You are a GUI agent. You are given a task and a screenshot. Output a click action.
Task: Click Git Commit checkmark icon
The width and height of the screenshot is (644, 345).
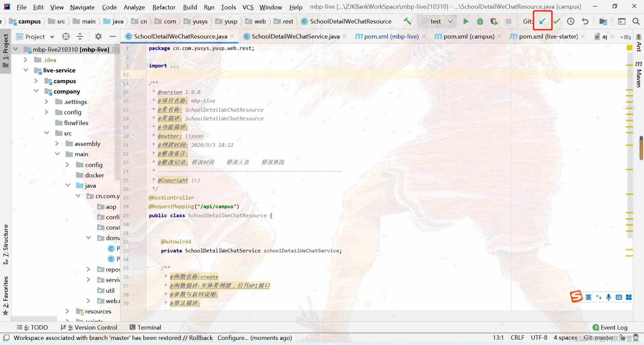pos(557,21)
